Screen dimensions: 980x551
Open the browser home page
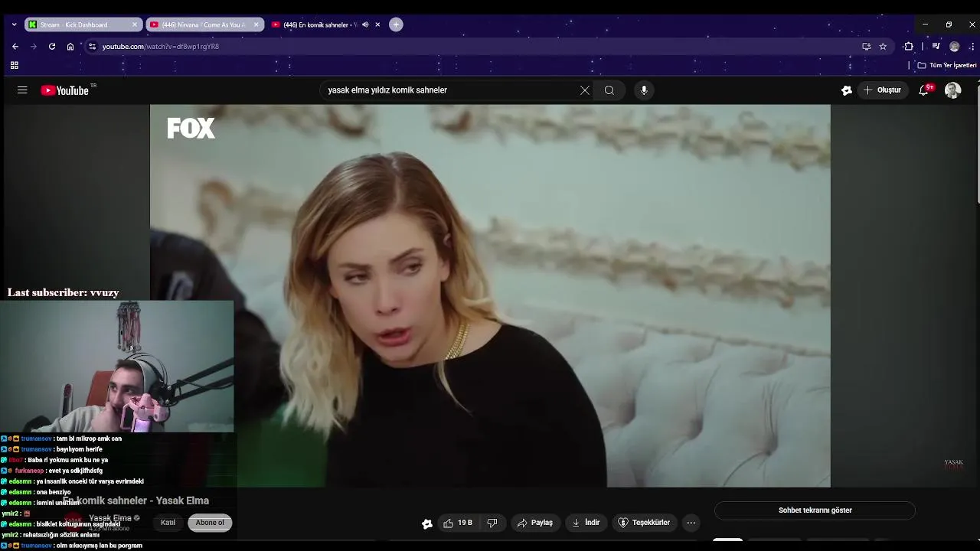click(70, 47)
